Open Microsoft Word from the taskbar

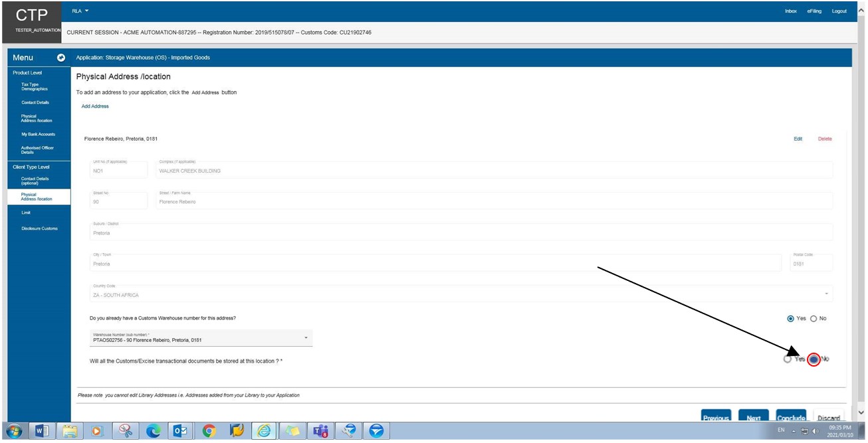(x=41, y=431)
